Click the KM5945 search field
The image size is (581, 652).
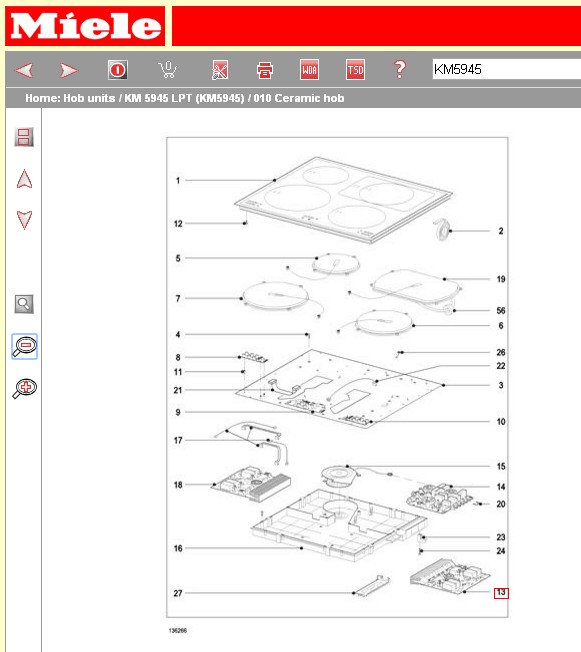(506, 69)
